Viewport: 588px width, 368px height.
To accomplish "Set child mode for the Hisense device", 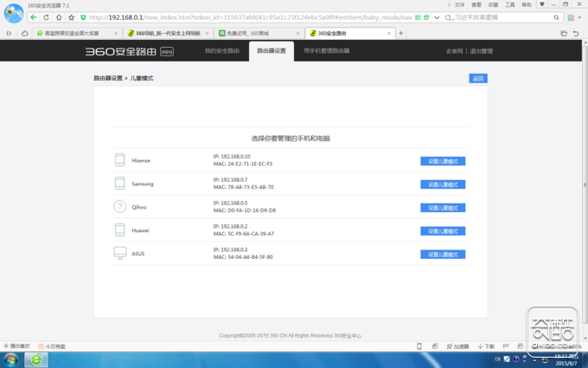I will pyautogui.click(x=443, y=161).
